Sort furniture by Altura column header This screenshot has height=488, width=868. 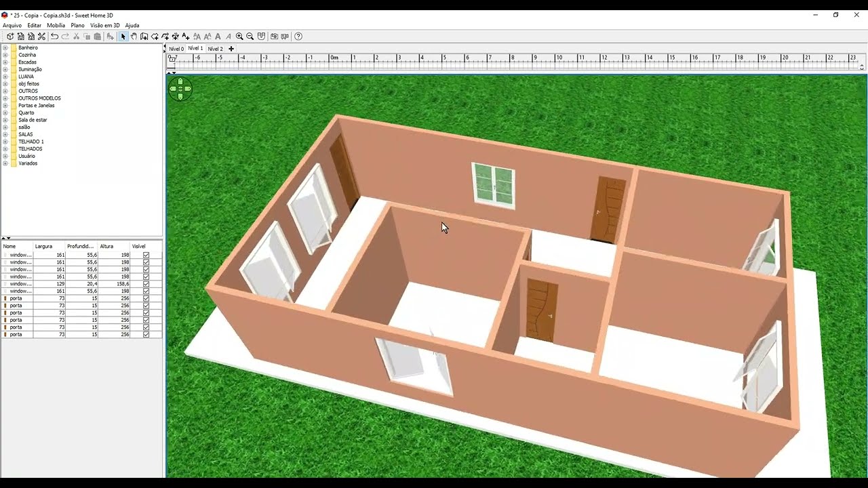(114, 246)
